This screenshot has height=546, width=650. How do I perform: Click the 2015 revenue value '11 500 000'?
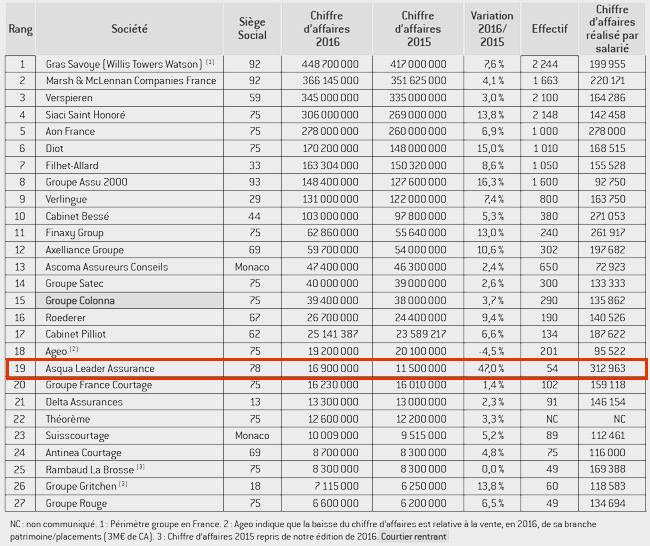421,368
